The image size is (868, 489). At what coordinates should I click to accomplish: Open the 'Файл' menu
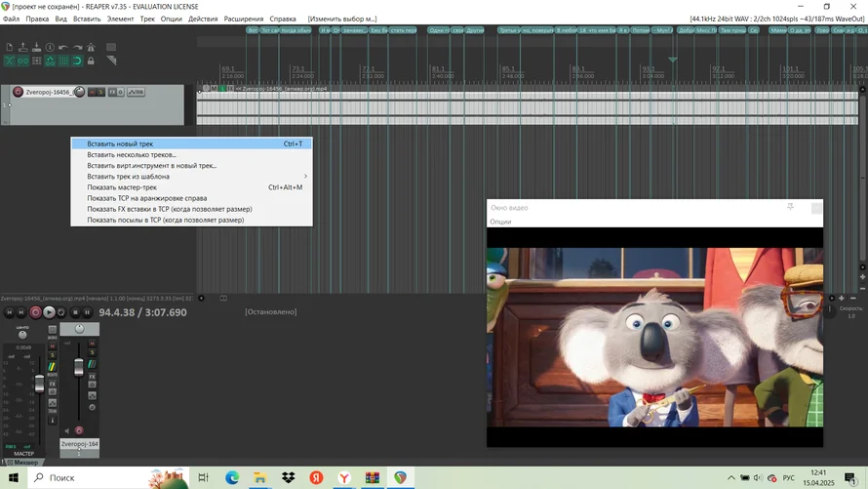[x=11, y=19]
